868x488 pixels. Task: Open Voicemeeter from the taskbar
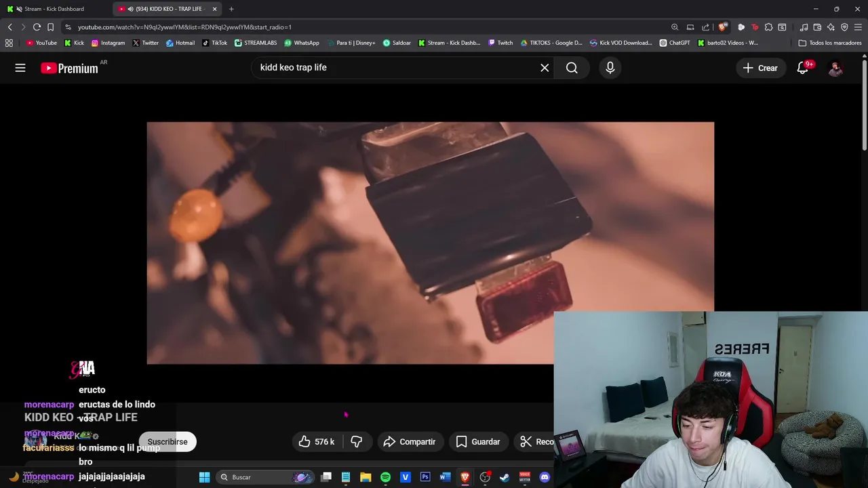click(524, 477)
